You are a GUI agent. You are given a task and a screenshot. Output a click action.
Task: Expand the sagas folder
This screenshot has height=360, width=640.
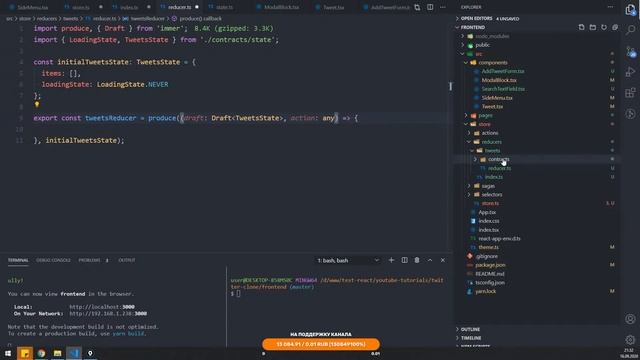click(x=488, y=186)
